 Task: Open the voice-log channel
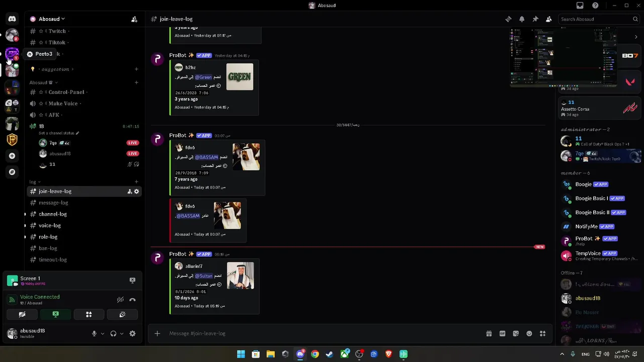85,226
